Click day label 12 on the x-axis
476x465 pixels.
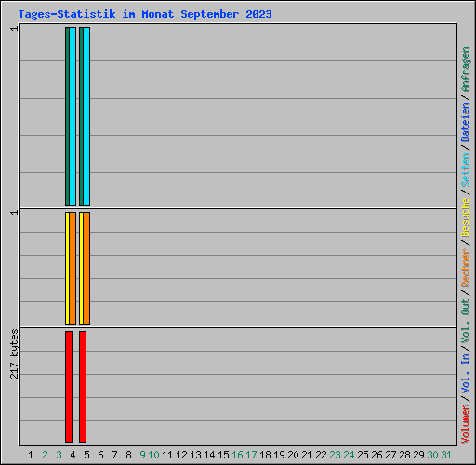(181, 455)
